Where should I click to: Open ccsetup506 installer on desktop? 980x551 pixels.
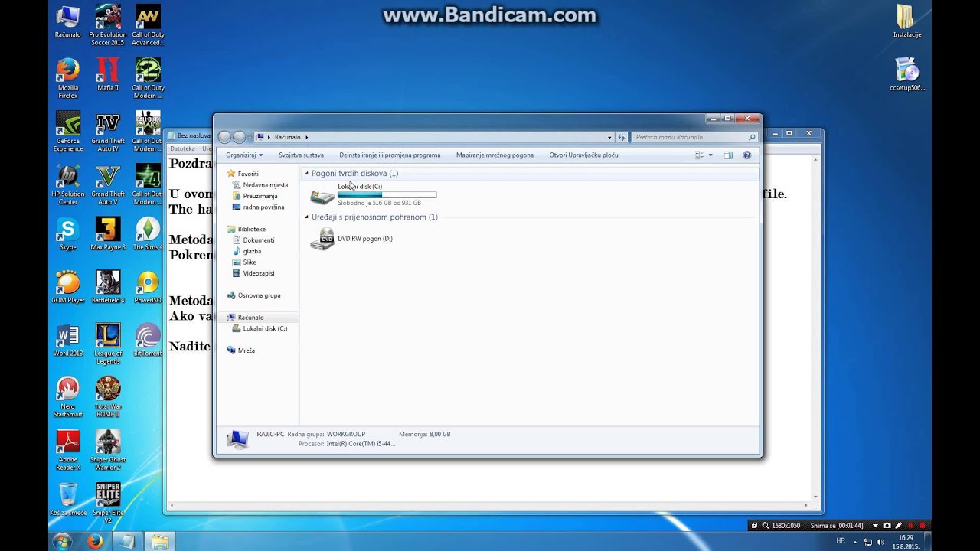coord(906,74)
